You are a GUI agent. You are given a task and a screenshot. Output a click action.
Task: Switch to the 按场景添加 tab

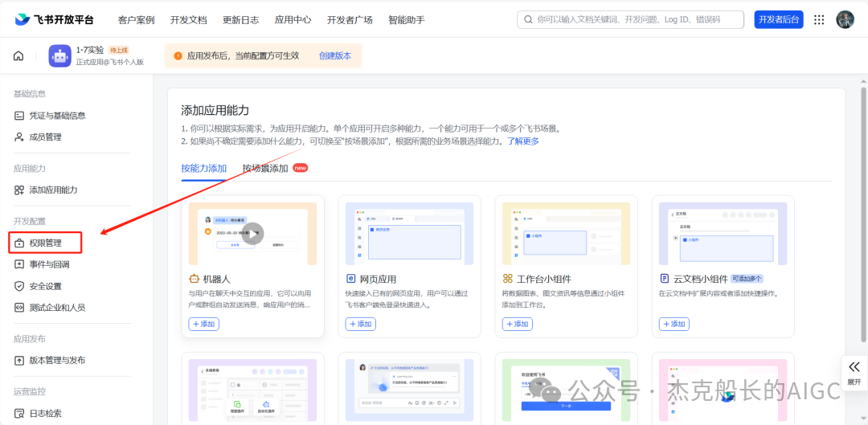pyautogui.click(x=265, y=168)
